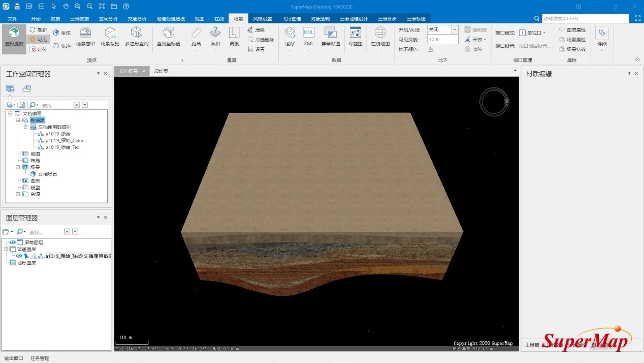
Task: Select the 多边形查询 polygon query tool
Action: (x=137, y=37)
